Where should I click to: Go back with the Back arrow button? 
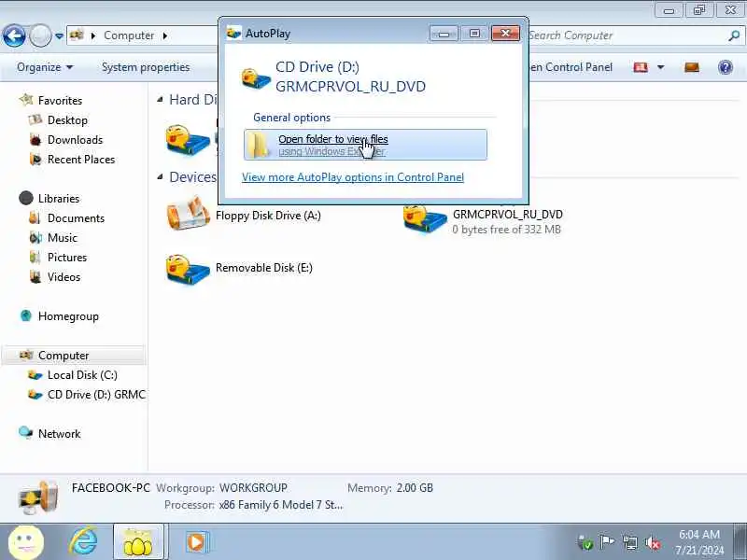14,35
